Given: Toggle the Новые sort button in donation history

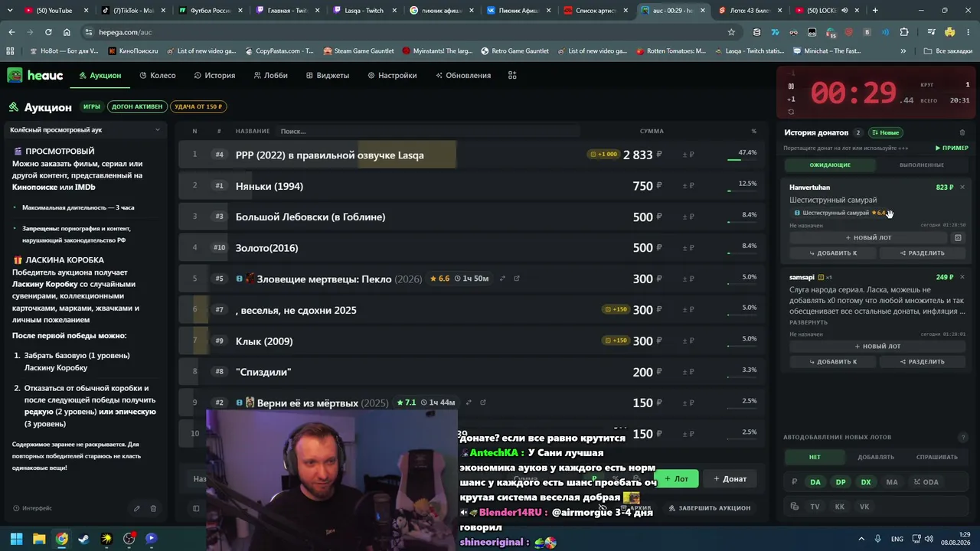Looking at the screenshot, I should pos(885,132).
